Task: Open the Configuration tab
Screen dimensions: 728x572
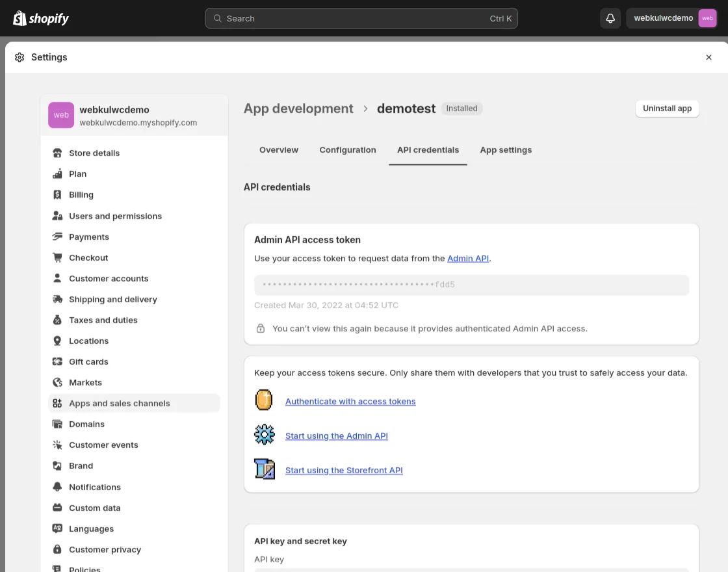Action: pos(347,150)
